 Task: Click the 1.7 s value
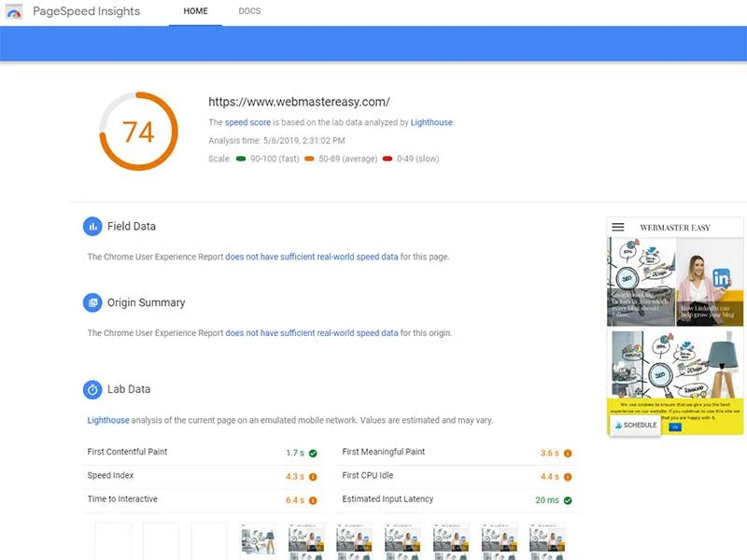pyautogui.click(x=295, y=453)
